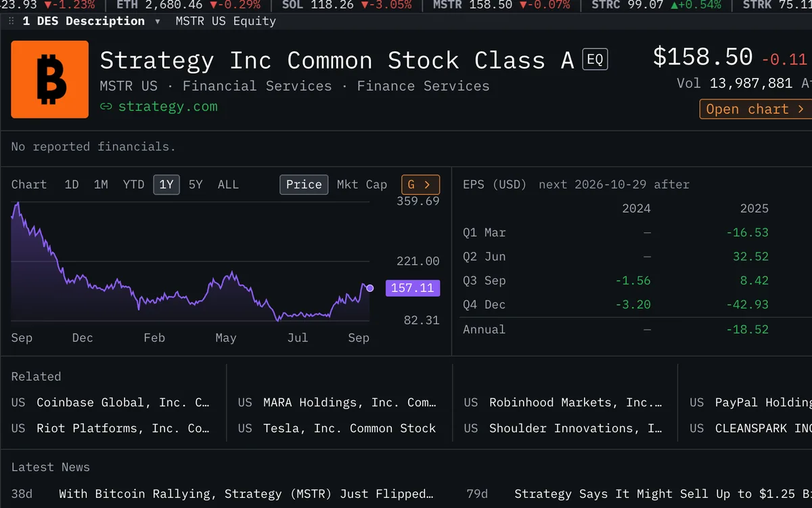Image resolution: width=812 pixels, height=508 pixels.
Task: Open the DES Description dropdown arrow
Action: pyautogui.click(x=158, y=21)
